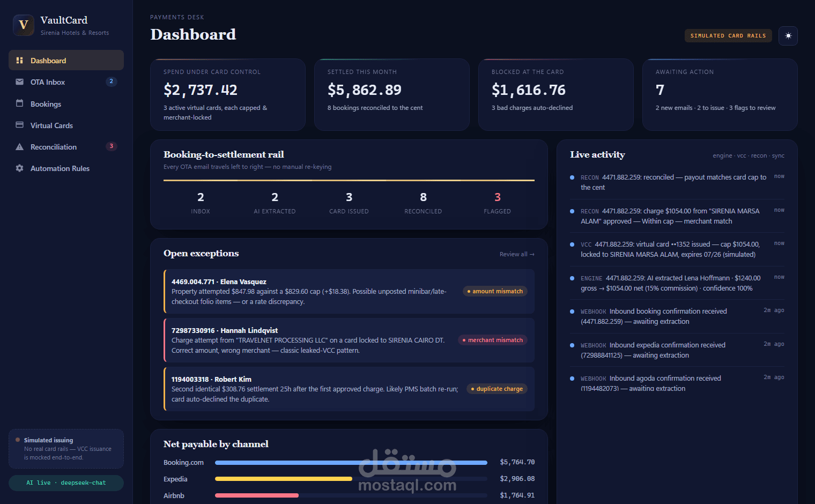The height and width of the screenshot is (504, 815).
Task: Select the merchant mismatch tag
Action: click(493, 340)
